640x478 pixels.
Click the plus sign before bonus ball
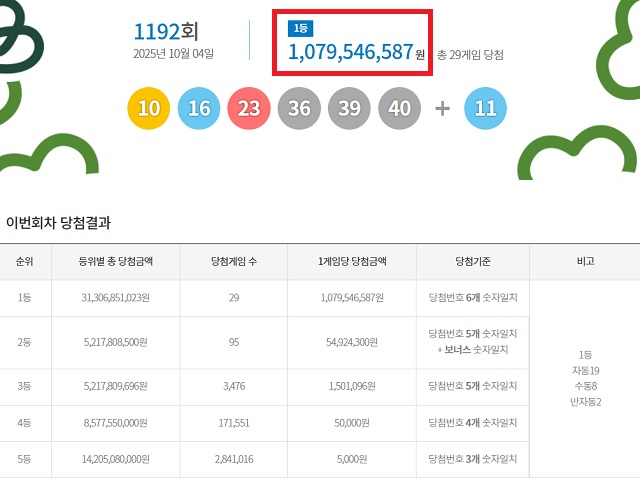[x=442, y=108]
